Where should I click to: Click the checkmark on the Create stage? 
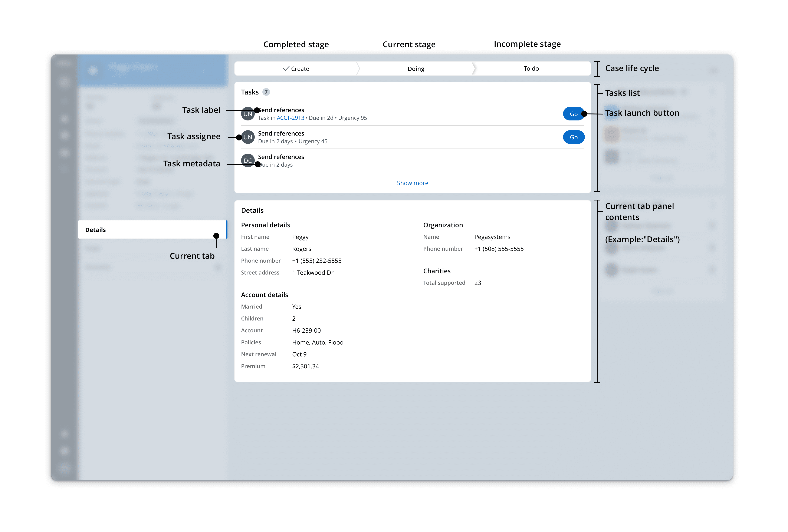point(286,69)
